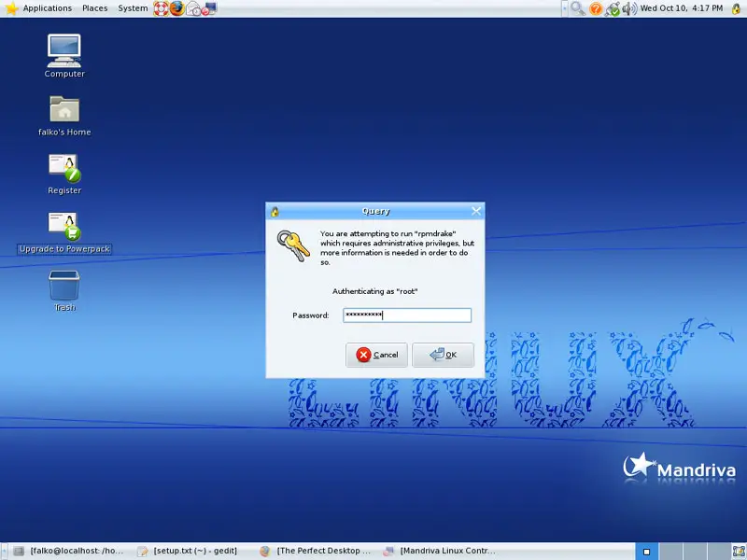Open the Applications menu

coord(48,8)
